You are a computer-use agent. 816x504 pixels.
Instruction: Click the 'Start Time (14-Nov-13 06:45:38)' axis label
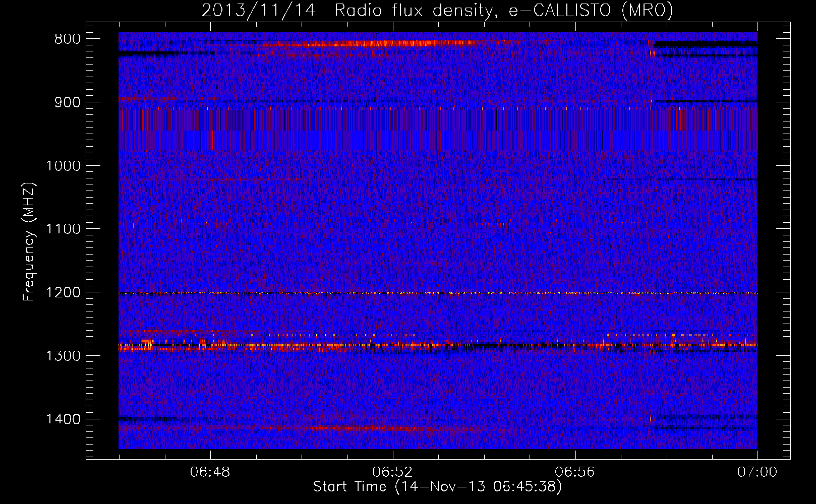[x=437, y=487]
